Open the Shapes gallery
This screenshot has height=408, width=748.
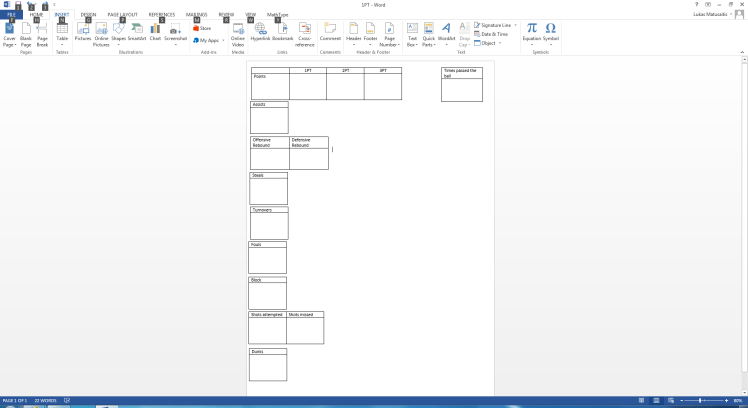pos(118,34)
